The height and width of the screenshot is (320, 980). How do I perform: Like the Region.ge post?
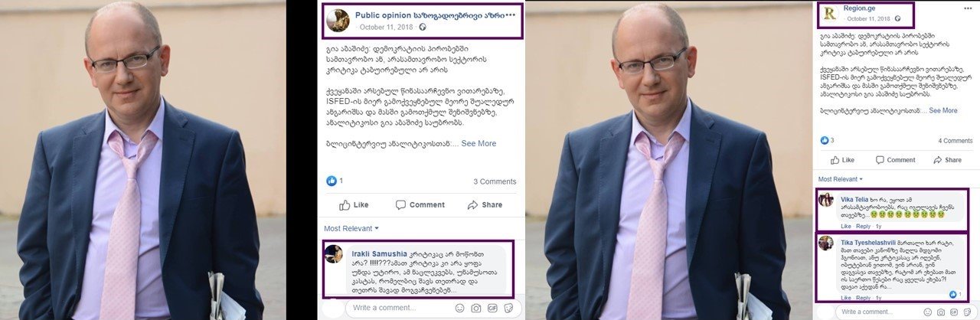click(x=842, y=160)
